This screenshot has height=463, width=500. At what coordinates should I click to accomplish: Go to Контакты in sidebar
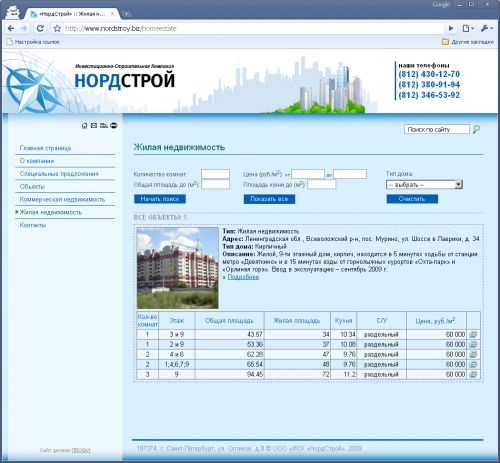click(x=33, y=225)
